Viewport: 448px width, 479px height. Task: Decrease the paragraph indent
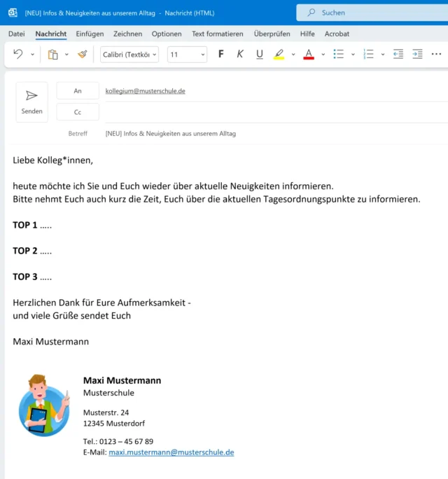click(398, 54)
